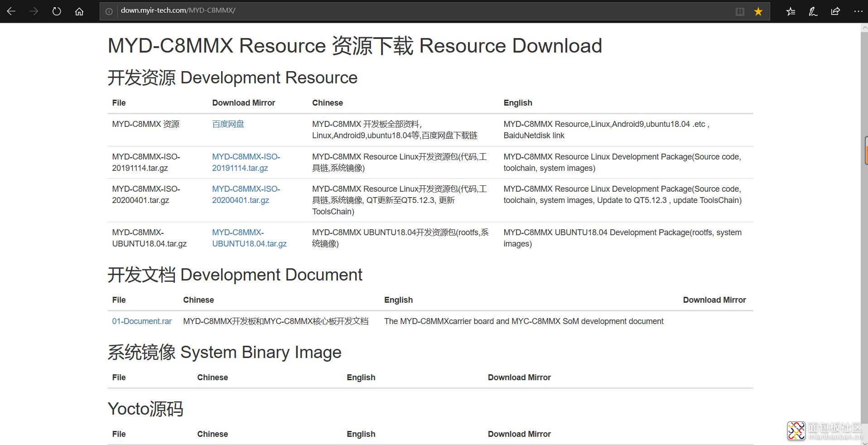The height and width of the screenshot is (445, 868).
Task: Download MYD-C8MMX-UBUNTU18.04.tar.gz link
Action: coord(249,238)
